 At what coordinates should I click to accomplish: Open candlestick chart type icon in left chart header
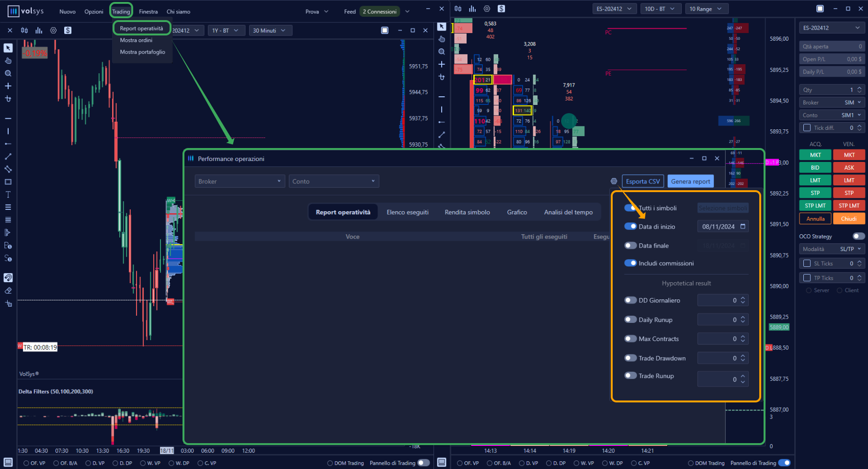pyautogui.click(x=24, y=30)
